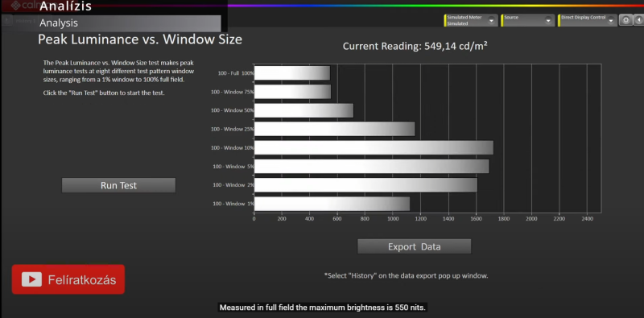
Task: Click the "100 - Window 25%" label
Action: tap(233, 129)
